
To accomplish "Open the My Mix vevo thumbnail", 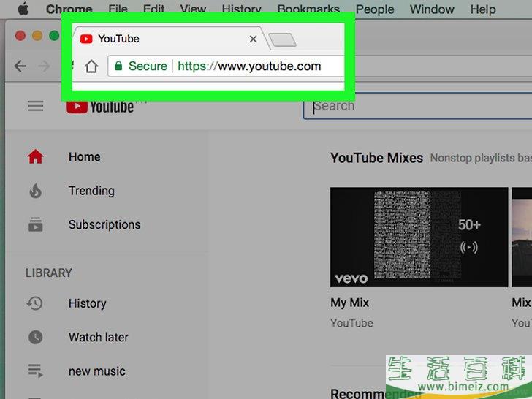I will (x=419, y=237).
